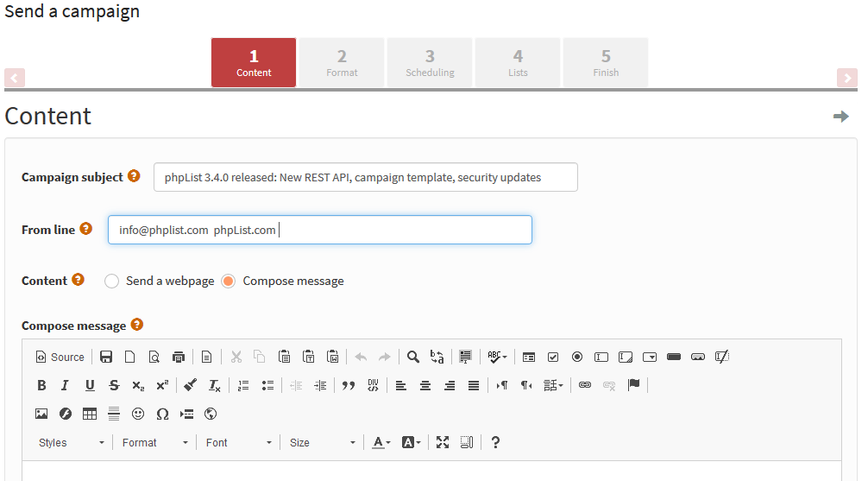The image size is (868, 481).
Task: Click the Increase Indent icon
Action: pyautogui.click(x=320, y=385)
